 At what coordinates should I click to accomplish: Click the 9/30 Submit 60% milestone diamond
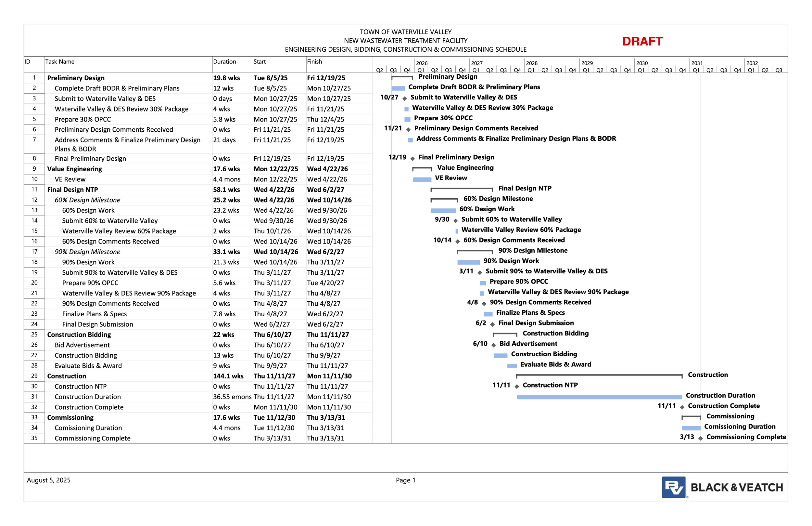click(x=455, y=221)
